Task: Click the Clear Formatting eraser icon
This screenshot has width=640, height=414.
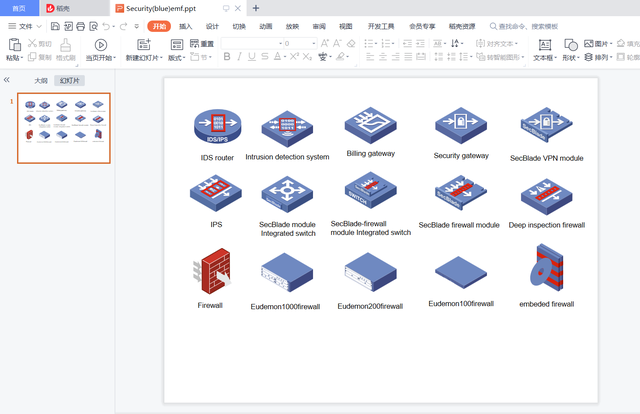Action: point(351,43)
